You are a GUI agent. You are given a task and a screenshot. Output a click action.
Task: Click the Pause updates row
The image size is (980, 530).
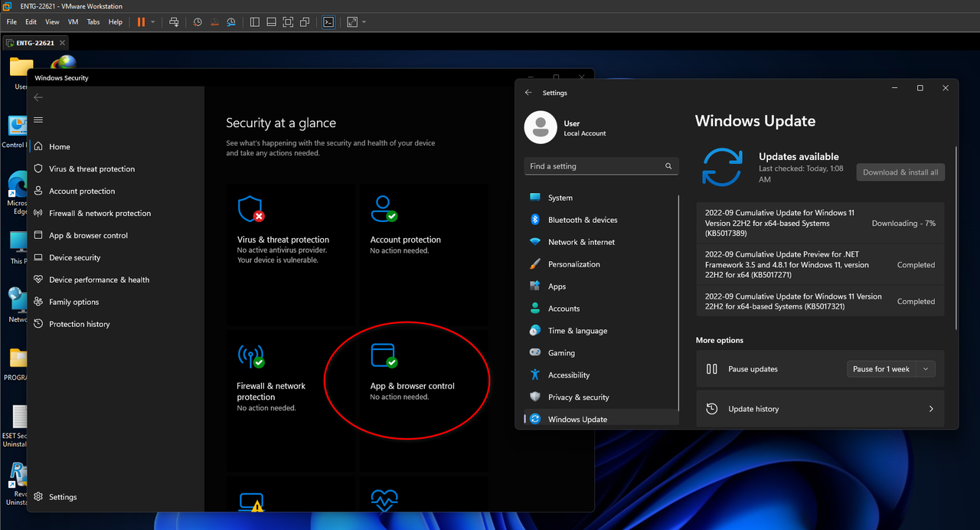tap(820, 369)
